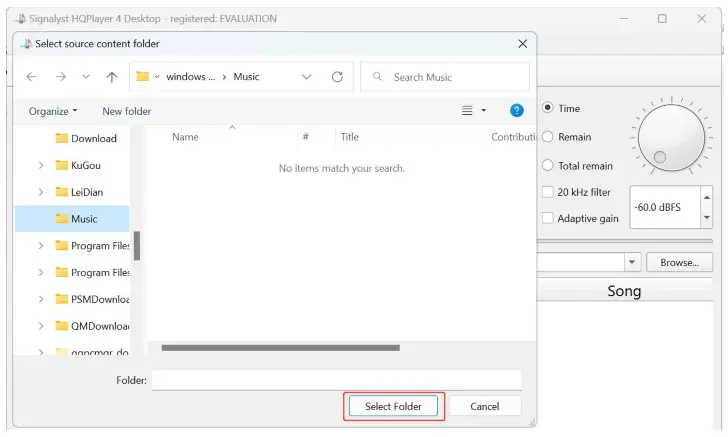Click the horizontal scrollbar in file list
This screenshot has width=728, height=437.
point(280,348)
